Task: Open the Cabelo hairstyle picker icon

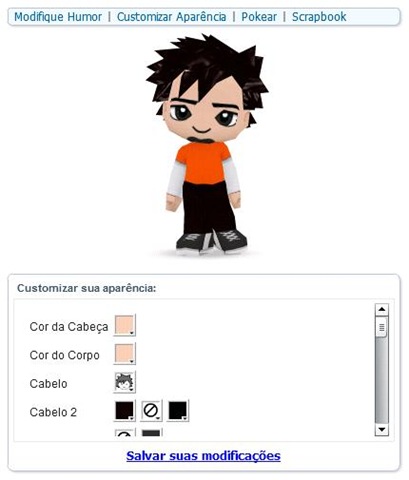Action: pyautogui.click(x=125, y=382)
